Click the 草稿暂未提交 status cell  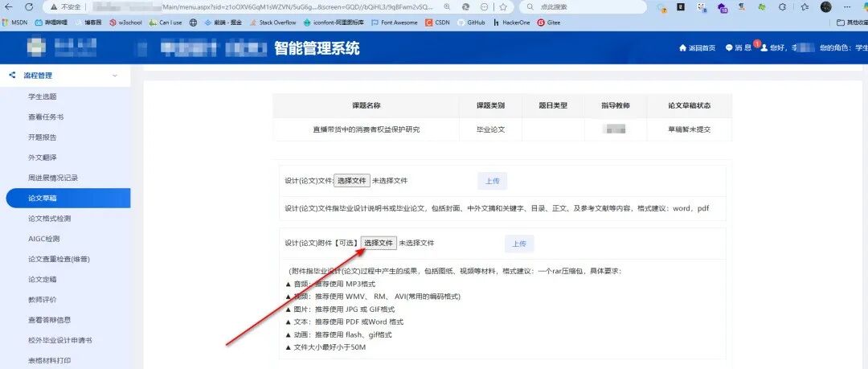690,129
